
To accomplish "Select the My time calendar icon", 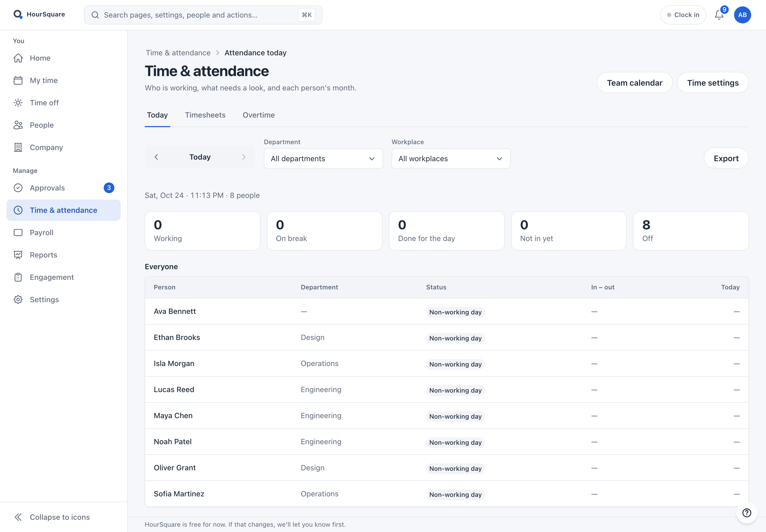I will click(18, 80).
